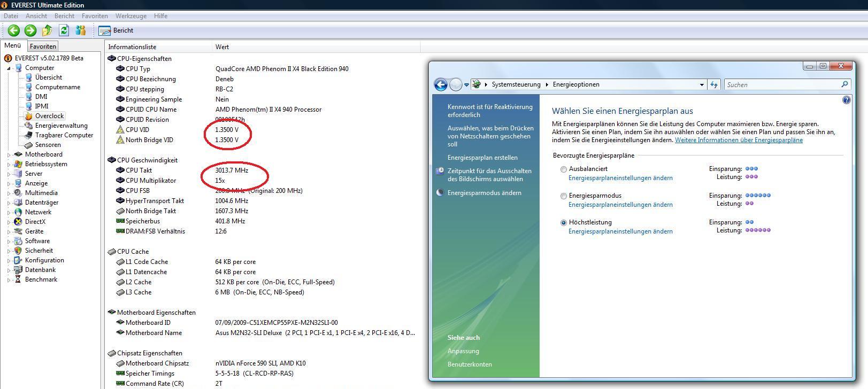Open settings link under Energiesparmodus
The height and width of the screenshot is (389, 868).
620,205
